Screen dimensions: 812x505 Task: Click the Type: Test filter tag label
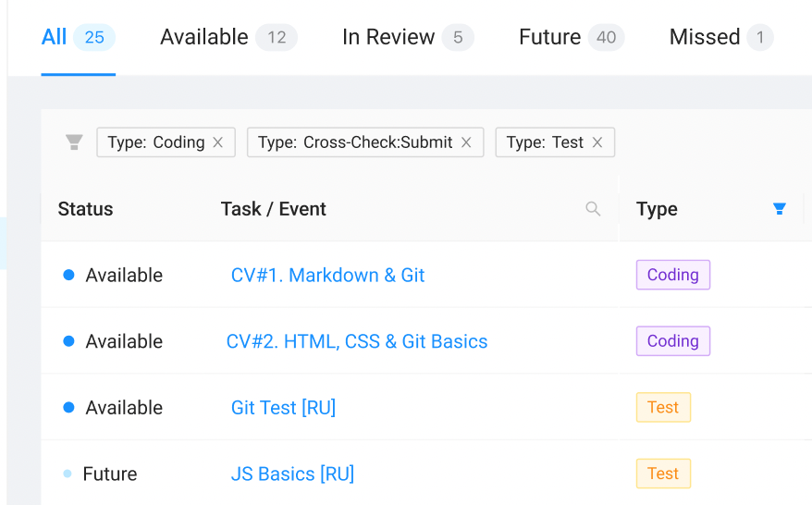545,142
